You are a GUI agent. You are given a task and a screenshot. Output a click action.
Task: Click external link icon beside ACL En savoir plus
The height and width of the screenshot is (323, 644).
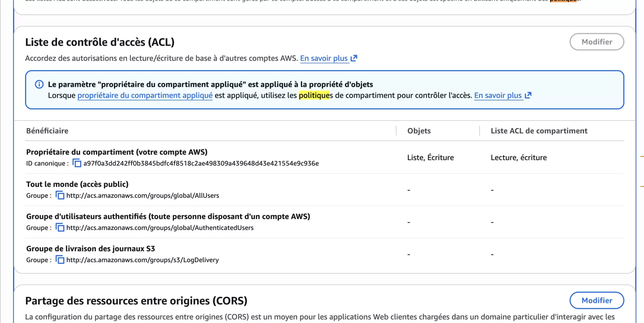coord(354,58)
